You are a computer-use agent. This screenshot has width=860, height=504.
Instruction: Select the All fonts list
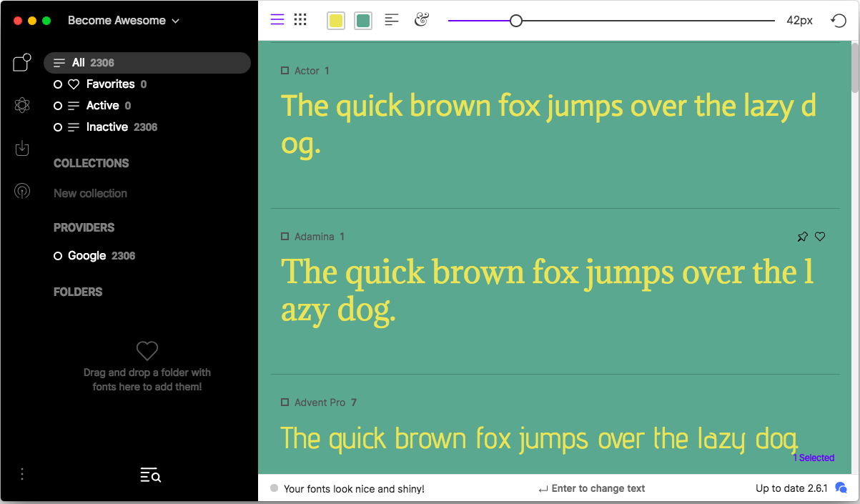pyautogui.click(x=147, y=63)
